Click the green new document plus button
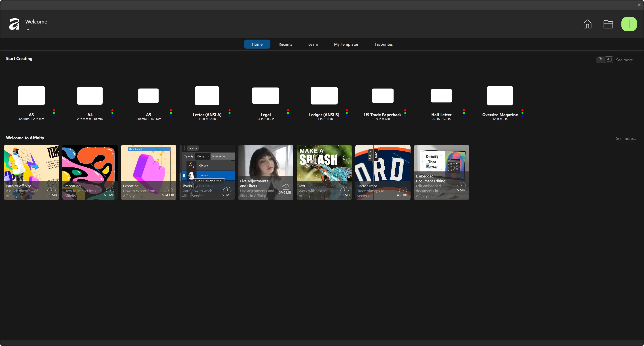The image size is (644, 346). click(x=629, y=24)
